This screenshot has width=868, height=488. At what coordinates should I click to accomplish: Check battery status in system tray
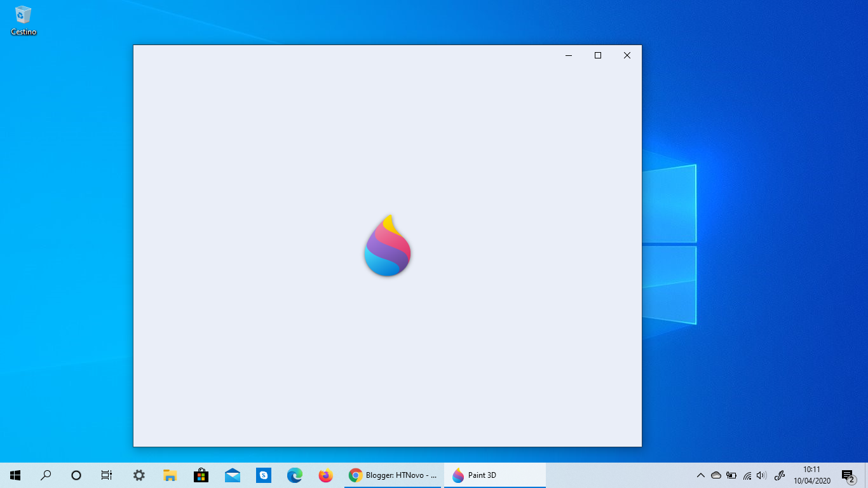(731, 475)
